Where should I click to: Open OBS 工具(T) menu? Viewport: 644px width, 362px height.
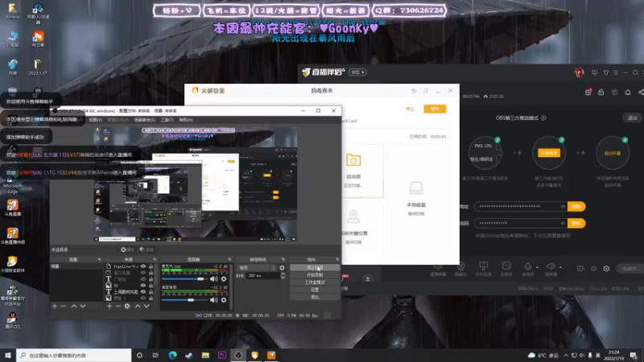point(167,120)
